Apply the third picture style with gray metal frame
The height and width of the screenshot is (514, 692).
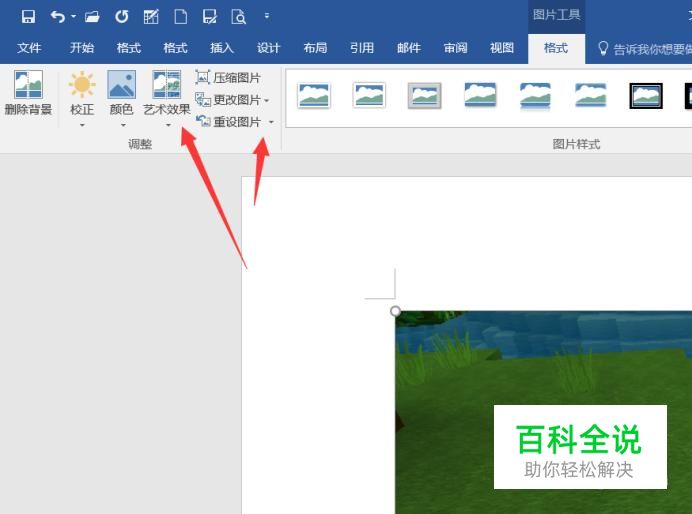click(424, 95)
